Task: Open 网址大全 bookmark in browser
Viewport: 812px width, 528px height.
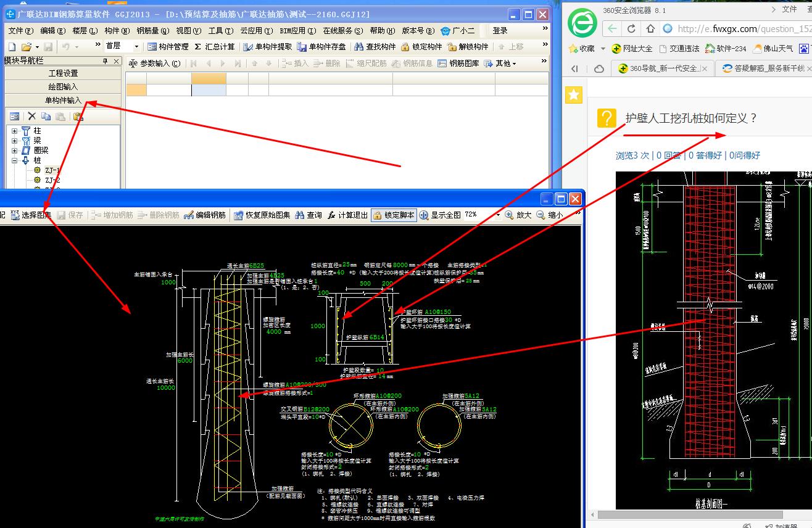Action: [632, 48]
